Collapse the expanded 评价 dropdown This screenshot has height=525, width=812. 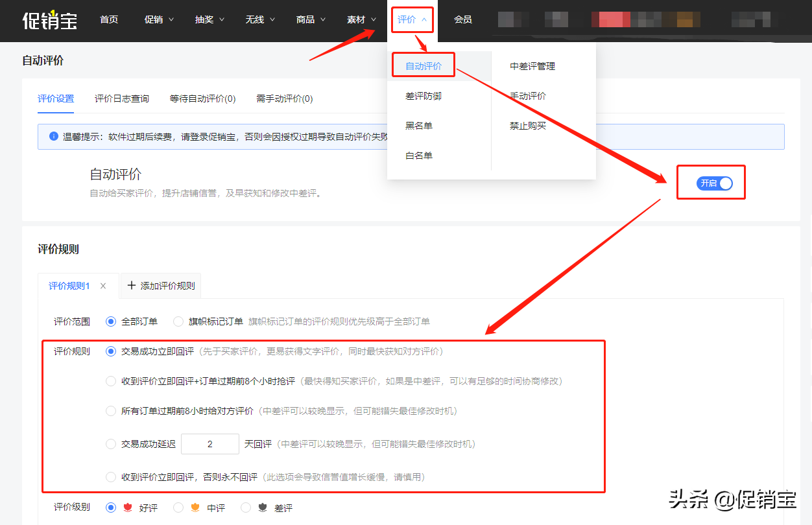412,19
